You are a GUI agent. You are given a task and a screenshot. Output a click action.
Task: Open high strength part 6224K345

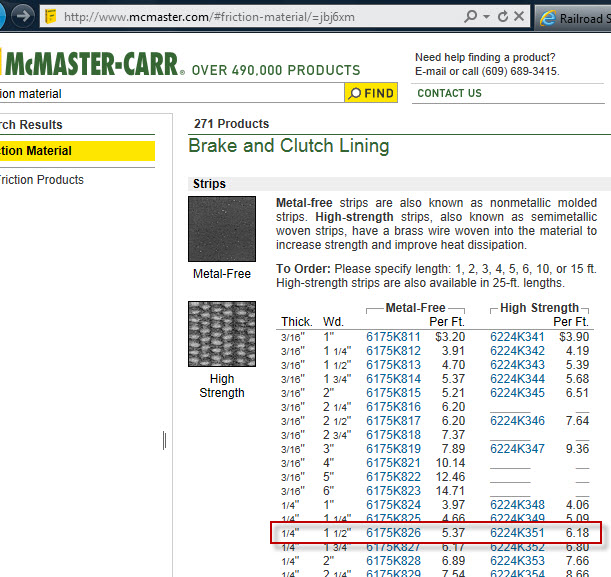click(517, 393)
